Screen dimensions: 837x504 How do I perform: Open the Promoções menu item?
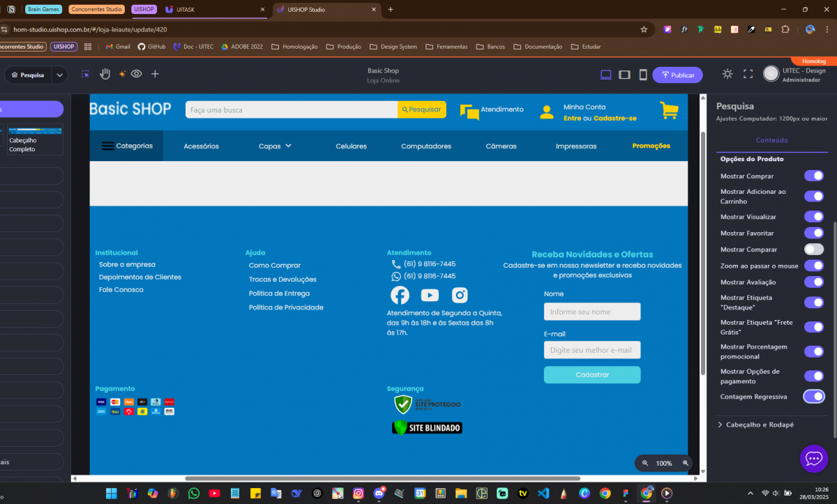(651, 146)
